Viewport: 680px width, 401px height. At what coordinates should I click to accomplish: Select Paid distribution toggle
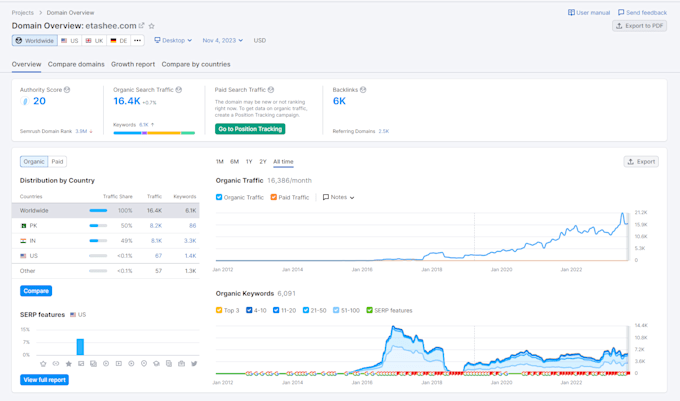coord(57,162)
